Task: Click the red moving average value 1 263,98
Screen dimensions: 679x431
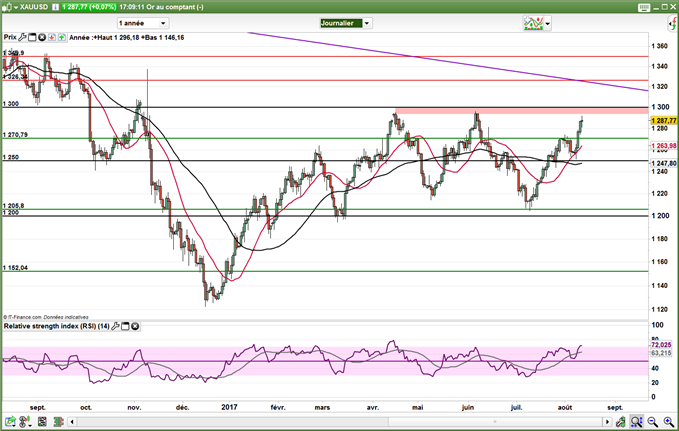Action: [663, 146]
